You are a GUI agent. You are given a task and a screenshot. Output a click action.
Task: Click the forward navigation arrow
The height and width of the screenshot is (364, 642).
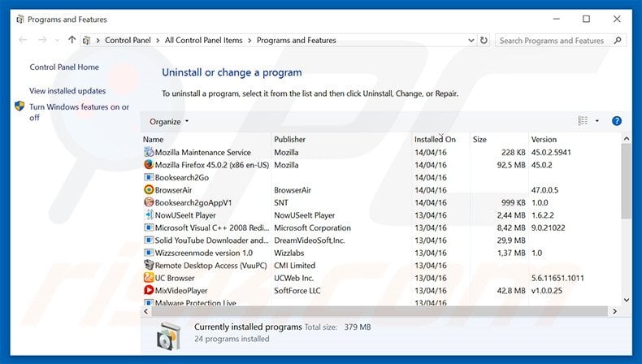[42, 40]
